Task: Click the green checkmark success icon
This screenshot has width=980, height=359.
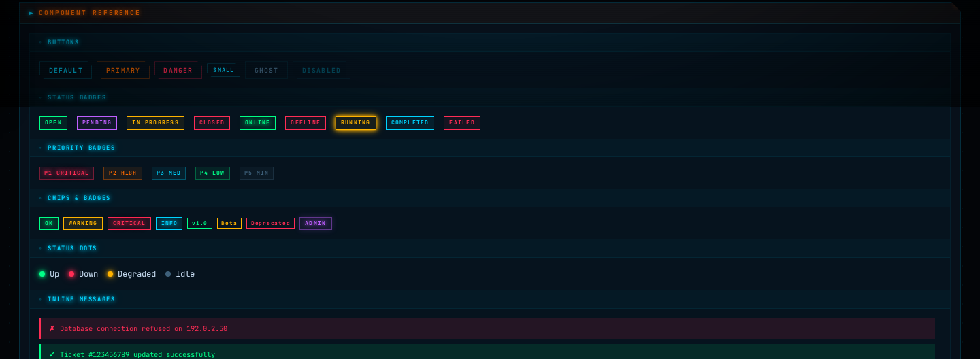Action: coord(52,354)
